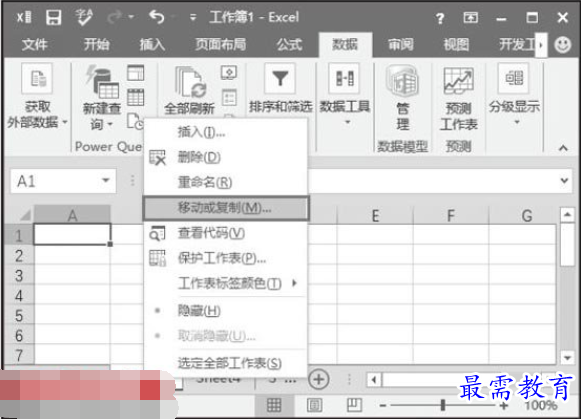The width and height of the screenshot is (581, 419).
Task: Expand the formula bar chevron
Action: 564,181
